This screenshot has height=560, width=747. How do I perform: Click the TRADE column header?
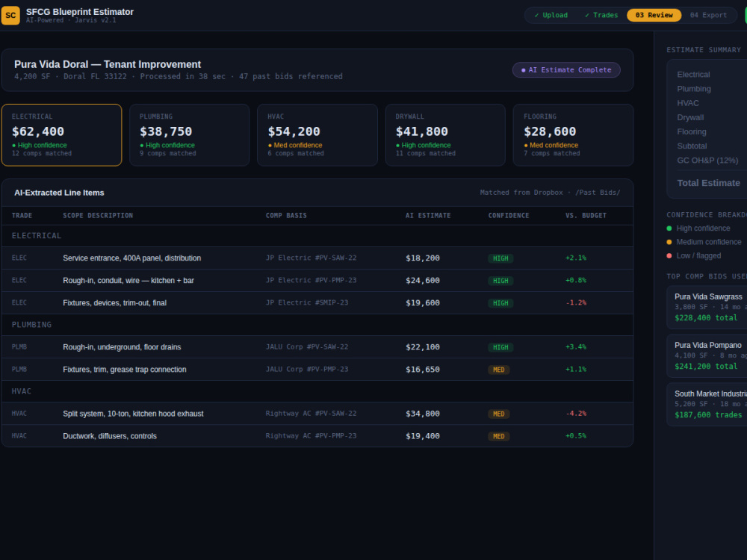[x=22, y=216]
